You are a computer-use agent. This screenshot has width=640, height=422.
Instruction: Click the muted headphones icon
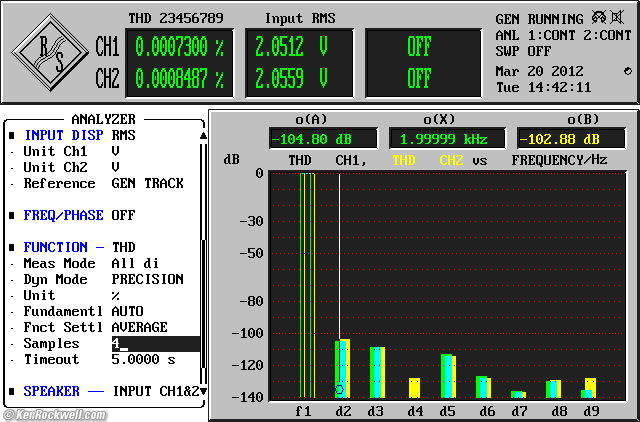(x=599, y=18)
